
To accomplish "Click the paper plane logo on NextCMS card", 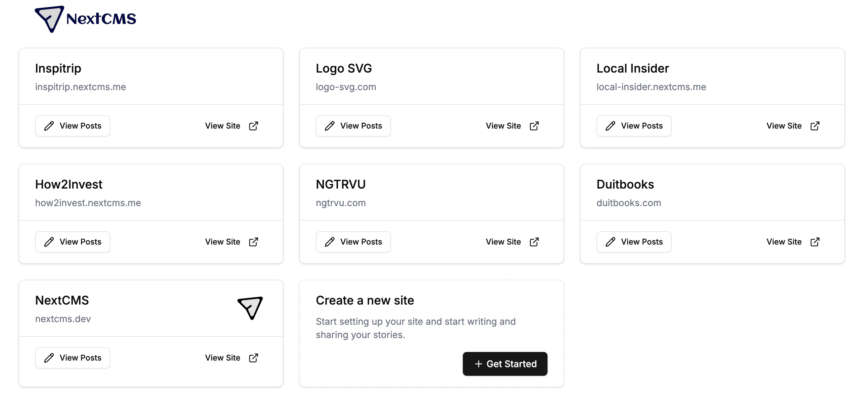I will 250,308.
